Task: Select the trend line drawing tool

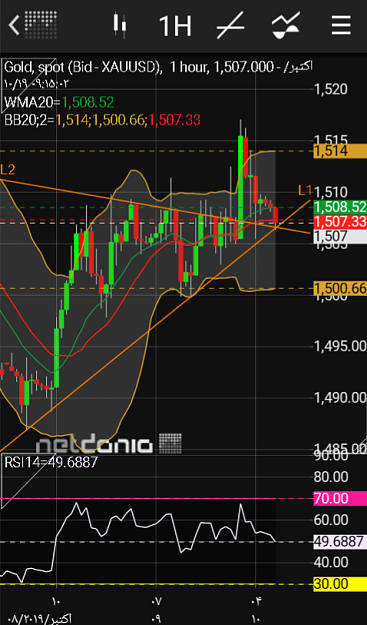Action: click(x=230, y=26)
